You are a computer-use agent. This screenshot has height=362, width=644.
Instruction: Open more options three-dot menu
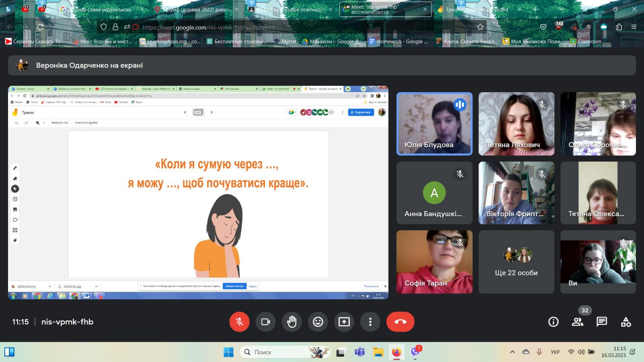[x=370, y=322]
